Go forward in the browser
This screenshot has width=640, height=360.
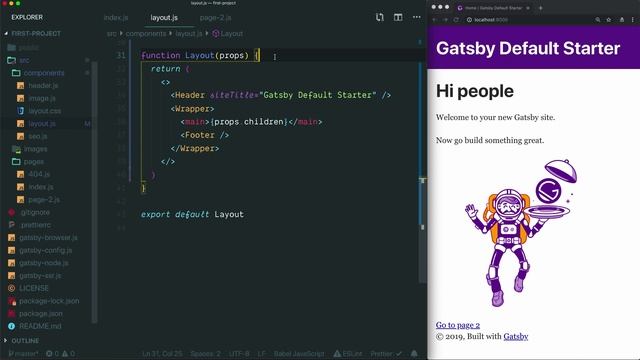(445, 20)
